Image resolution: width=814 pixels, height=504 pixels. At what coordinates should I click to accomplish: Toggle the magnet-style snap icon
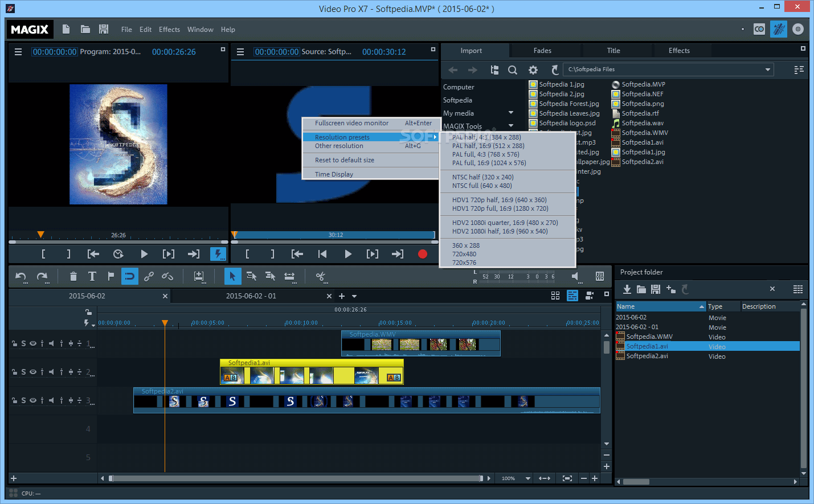pos(129,276)
